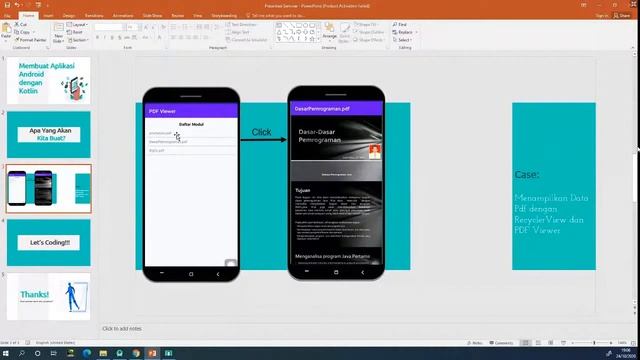Open File Explorer from the taskbar

point(103,353)
